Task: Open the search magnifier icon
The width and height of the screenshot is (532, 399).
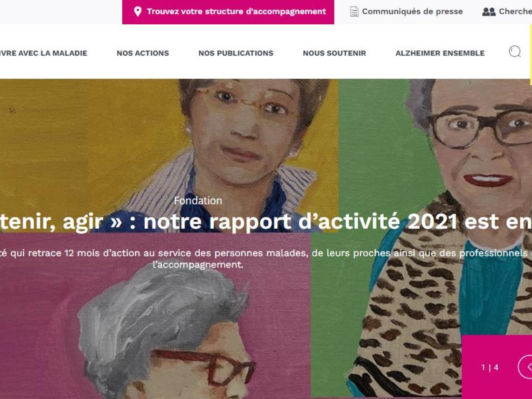Action: [x=515, y=52]
